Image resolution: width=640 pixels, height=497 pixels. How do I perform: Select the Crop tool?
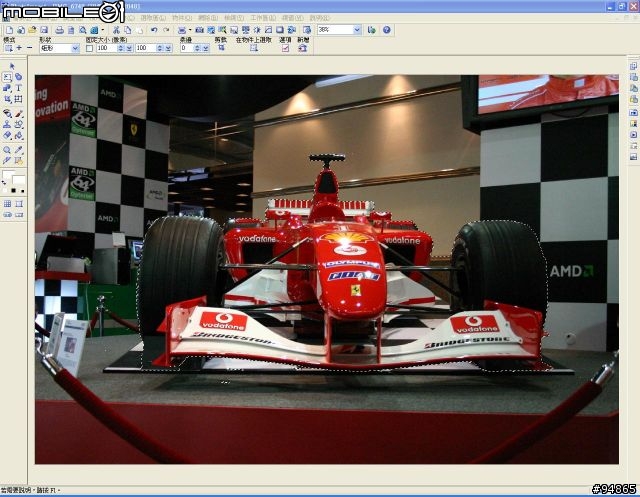(x=7, y=99)
